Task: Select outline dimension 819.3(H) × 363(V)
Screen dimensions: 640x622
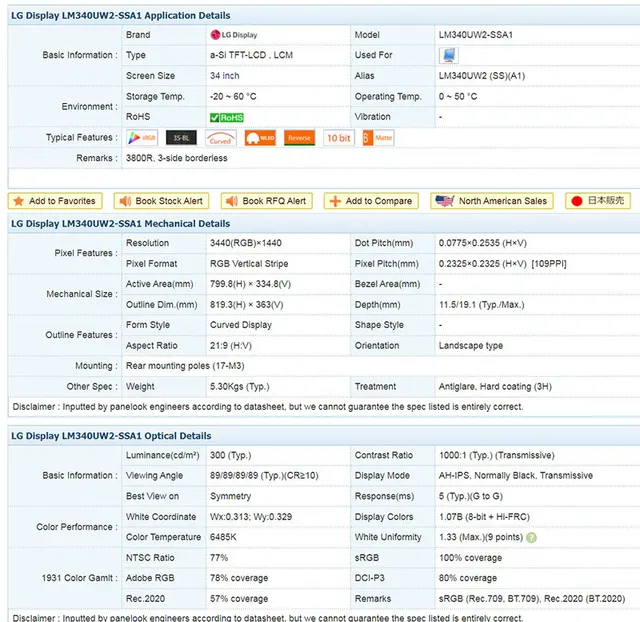Action: click(247, 305)
